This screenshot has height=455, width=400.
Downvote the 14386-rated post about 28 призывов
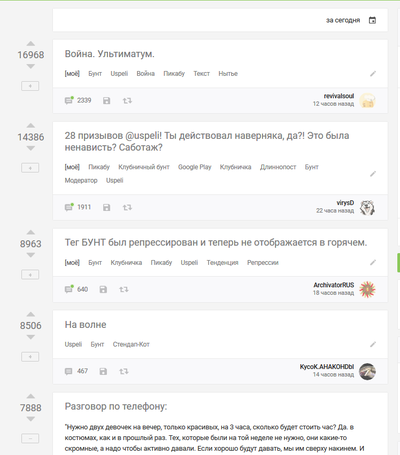31,148
